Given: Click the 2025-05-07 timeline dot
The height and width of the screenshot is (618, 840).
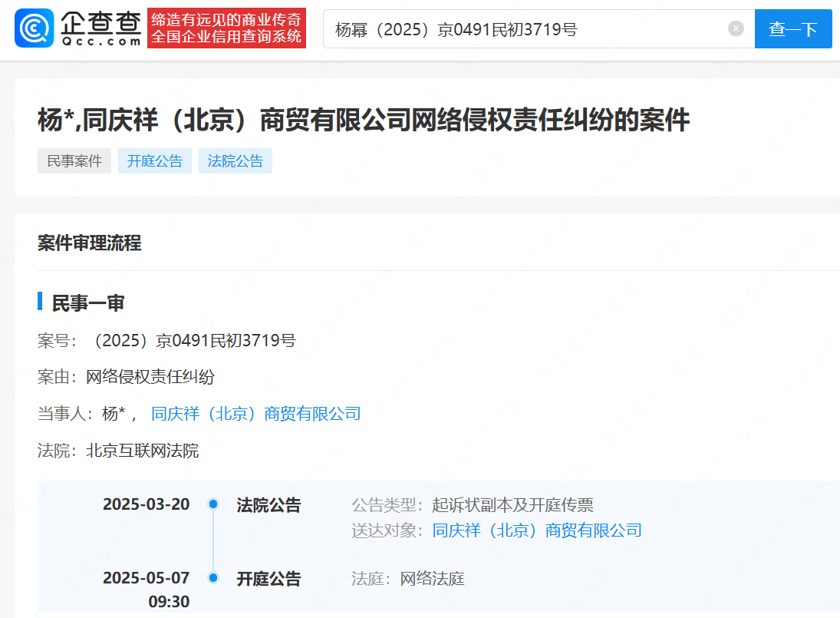Looking at the screenshot, I should point(213,577).
